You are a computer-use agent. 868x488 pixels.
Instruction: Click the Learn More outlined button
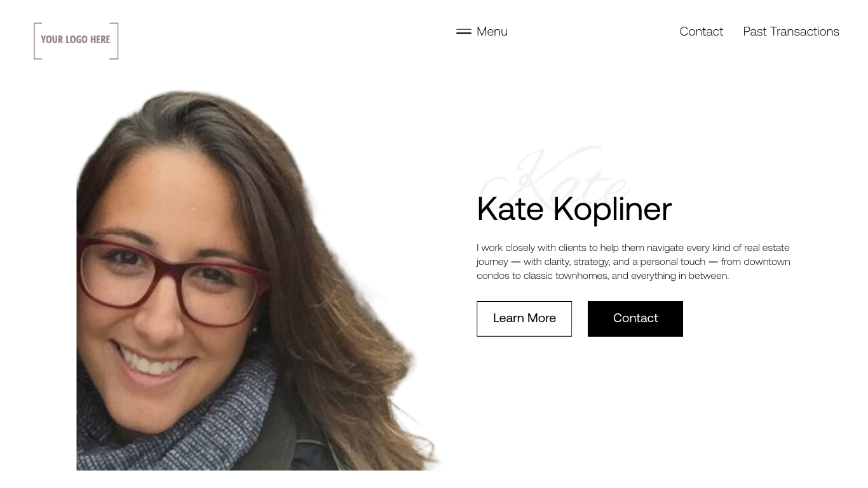click(x=524, y=318)
